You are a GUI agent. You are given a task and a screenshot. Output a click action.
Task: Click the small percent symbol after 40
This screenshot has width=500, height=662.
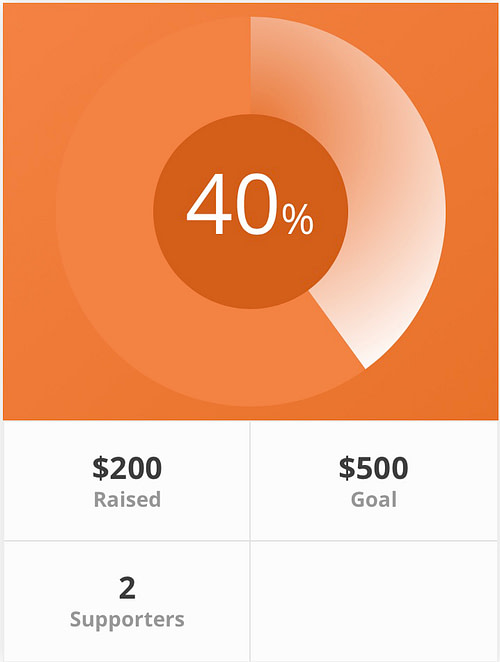[298, 219]
